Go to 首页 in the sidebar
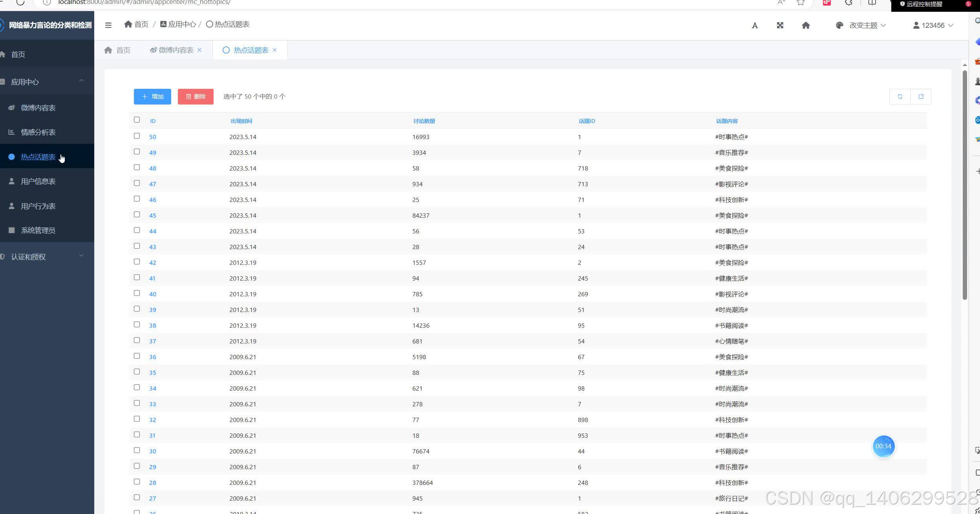The image size is (980, 514). point(47,54)
